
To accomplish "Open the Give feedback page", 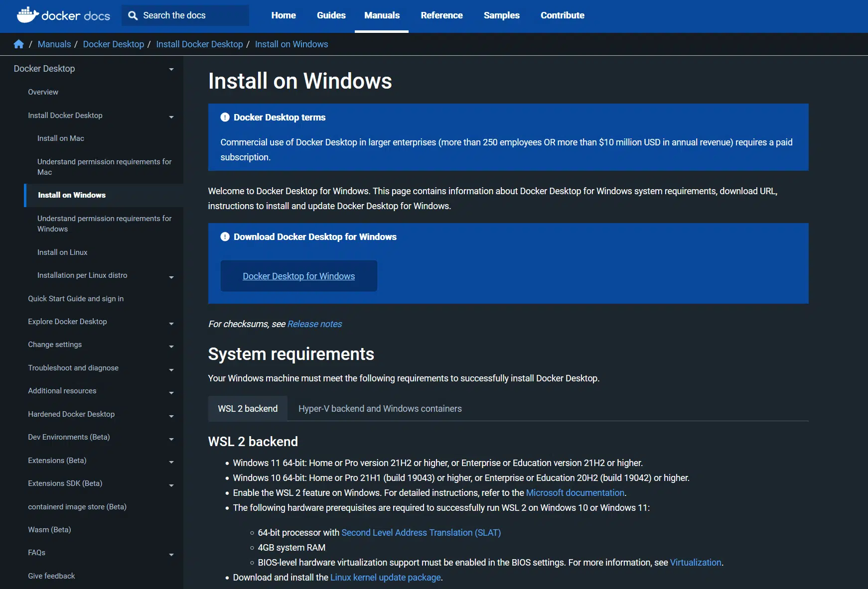I will pyautogui.click(x=51, y=576).
